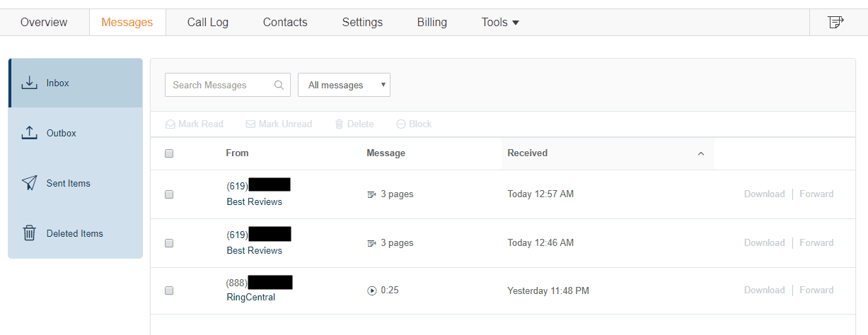Click the Block toolbar button
This screenshot has height=335, width=868.
point(414,124)
